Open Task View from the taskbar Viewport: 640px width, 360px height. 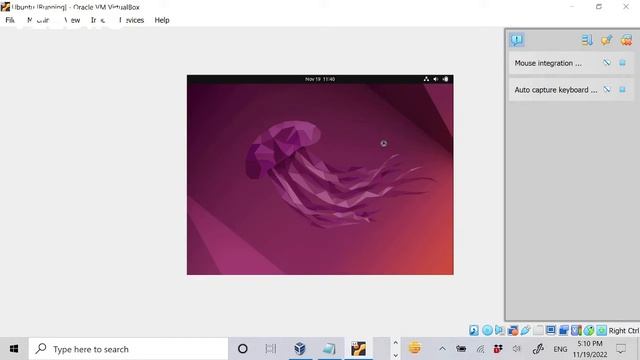pos(270,349)
